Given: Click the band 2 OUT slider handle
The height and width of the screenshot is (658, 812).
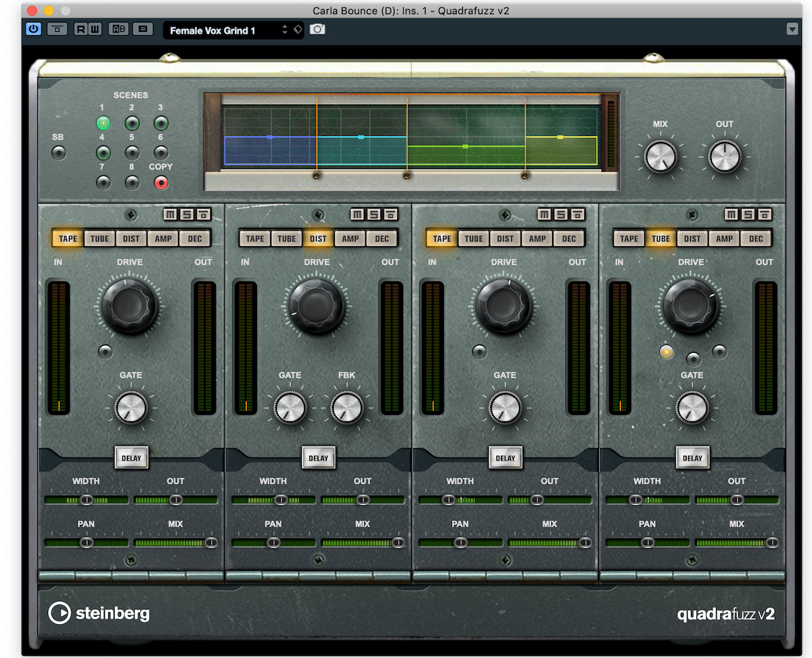Looking at the screenshot, I should click(363, 500).
